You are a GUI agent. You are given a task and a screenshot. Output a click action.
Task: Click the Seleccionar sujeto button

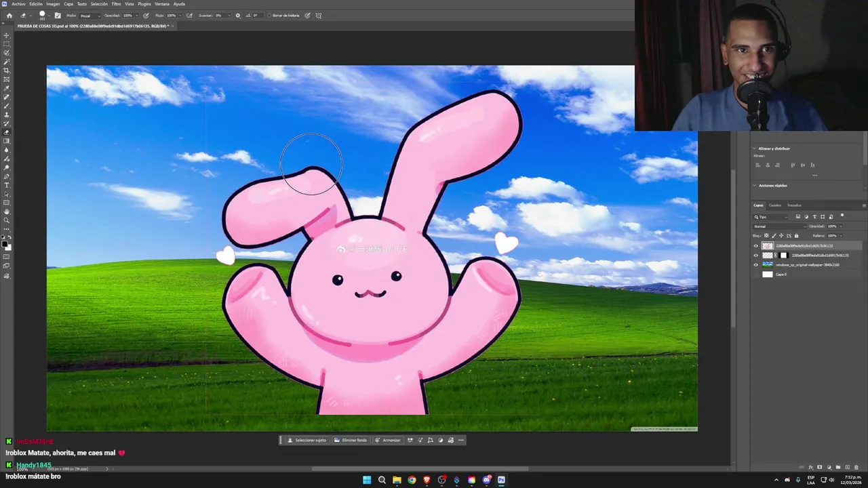307,441
